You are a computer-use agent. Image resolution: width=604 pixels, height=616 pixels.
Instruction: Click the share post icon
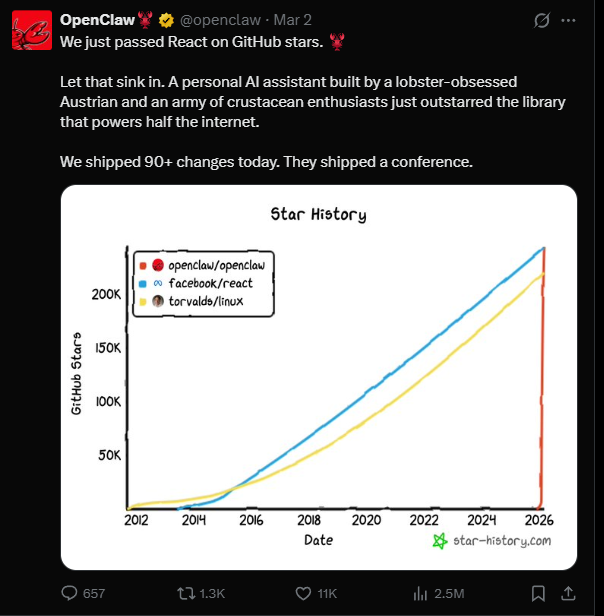pyautogui.click(x=569, y=593)
